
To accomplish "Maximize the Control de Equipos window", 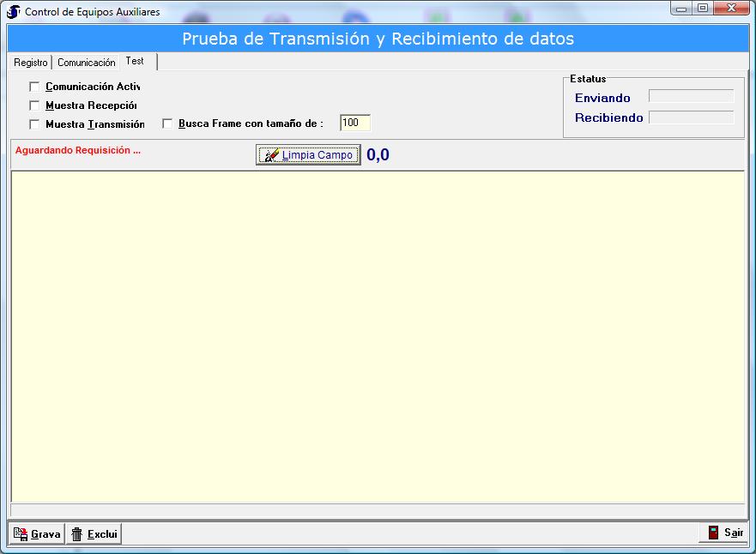I will pos(702,9).
